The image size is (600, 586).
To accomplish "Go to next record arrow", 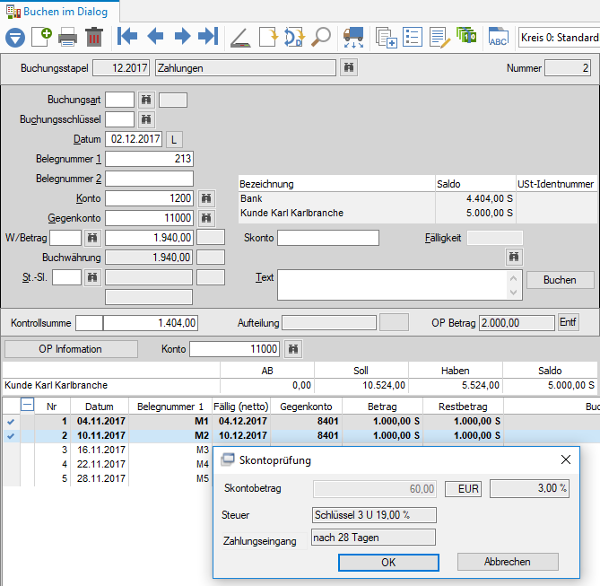I will [182, 37].
